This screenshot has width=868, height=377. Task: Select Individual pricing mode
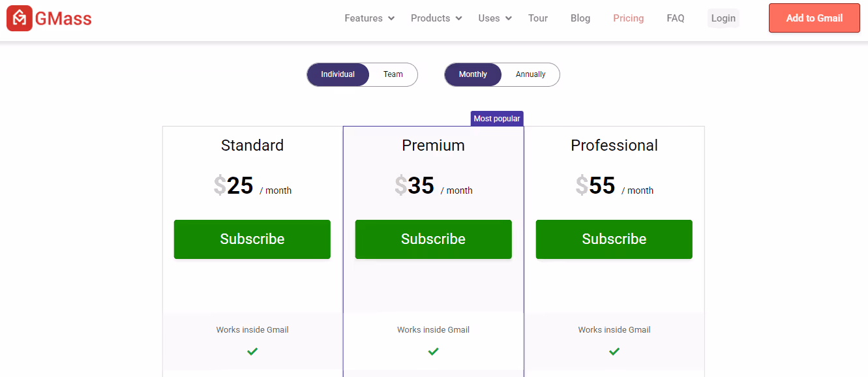338,74
